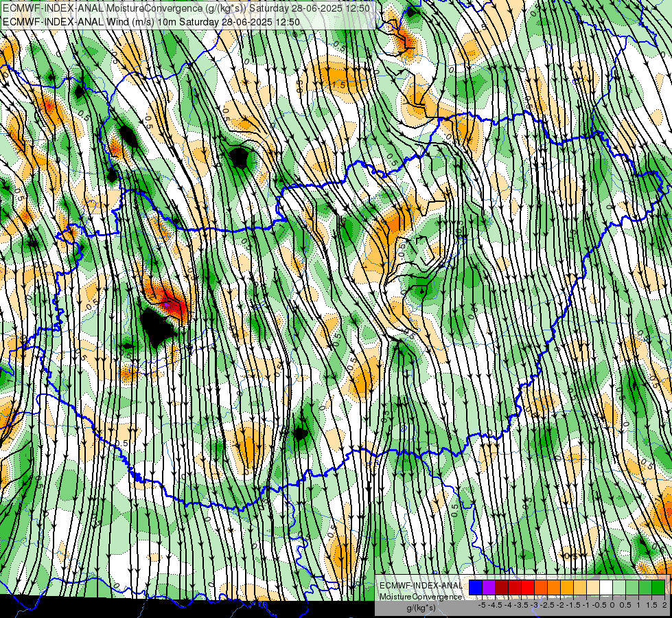Pick the orange-red swatch between -3 and -2.5
The height and width of the screenshot is (618, 672).
(541, 588)
